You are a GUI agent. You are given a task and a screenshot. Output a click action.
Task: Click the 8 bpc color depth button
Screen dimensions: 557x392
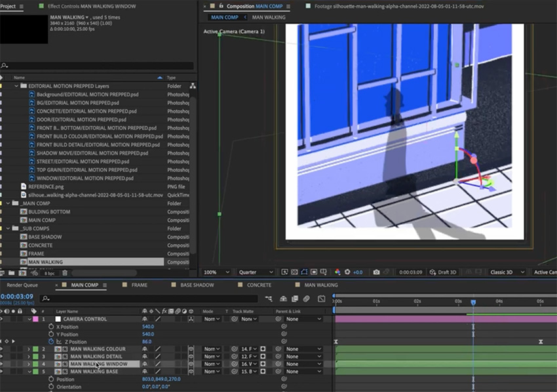[50, 272]
